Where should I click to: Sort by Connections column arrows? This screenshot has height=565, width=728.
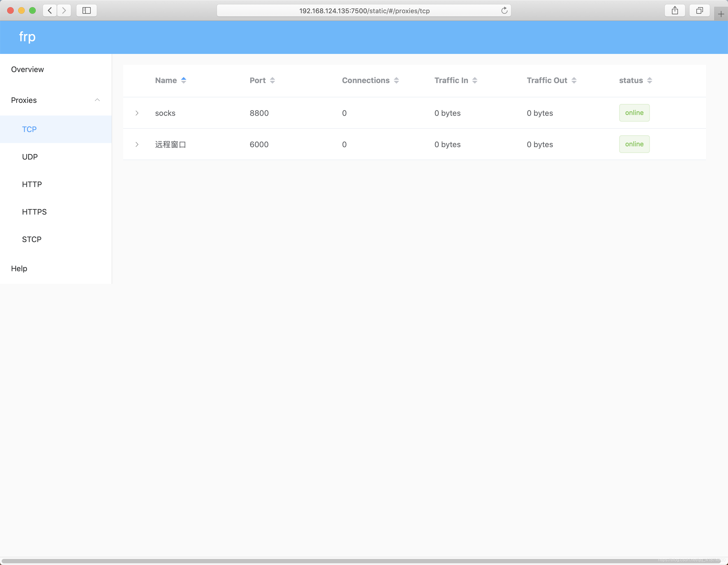pyautogui.click(x=396, y=80)
